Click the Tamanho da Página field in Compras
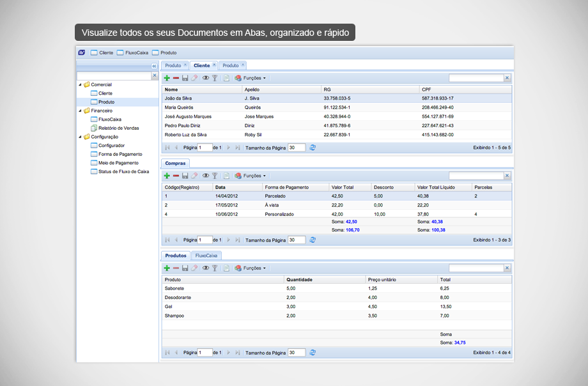This screenshot has height=386, width=588. pyautogui.click(x=296, y=240)
